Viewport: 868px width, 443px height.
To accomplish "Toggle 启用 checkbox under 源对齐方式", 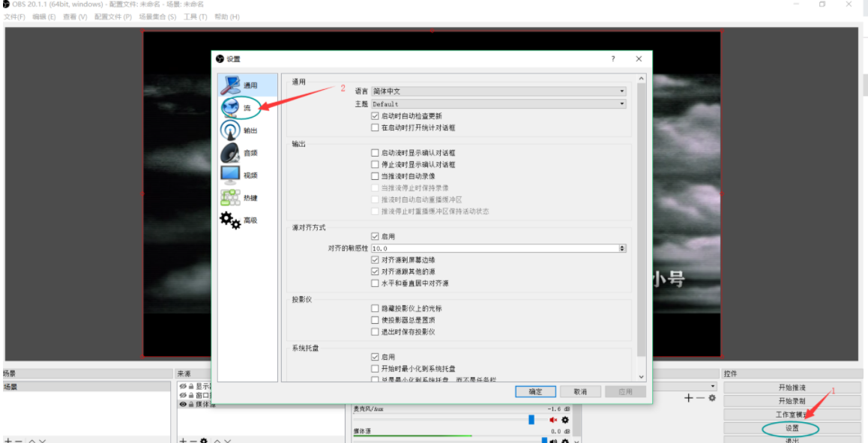I will [376, 236].
